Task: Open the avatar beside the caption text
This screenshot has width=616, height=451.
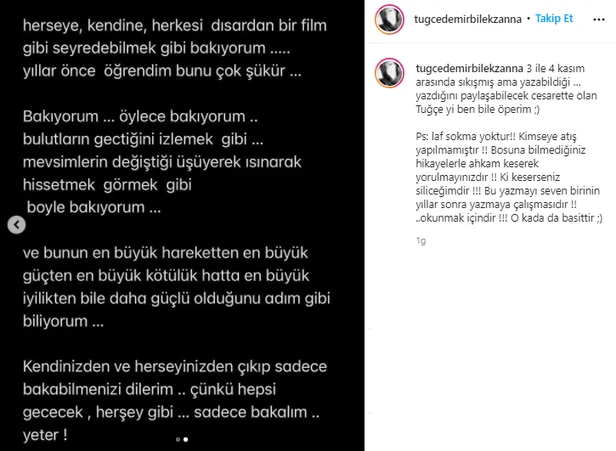Action: 389,73
